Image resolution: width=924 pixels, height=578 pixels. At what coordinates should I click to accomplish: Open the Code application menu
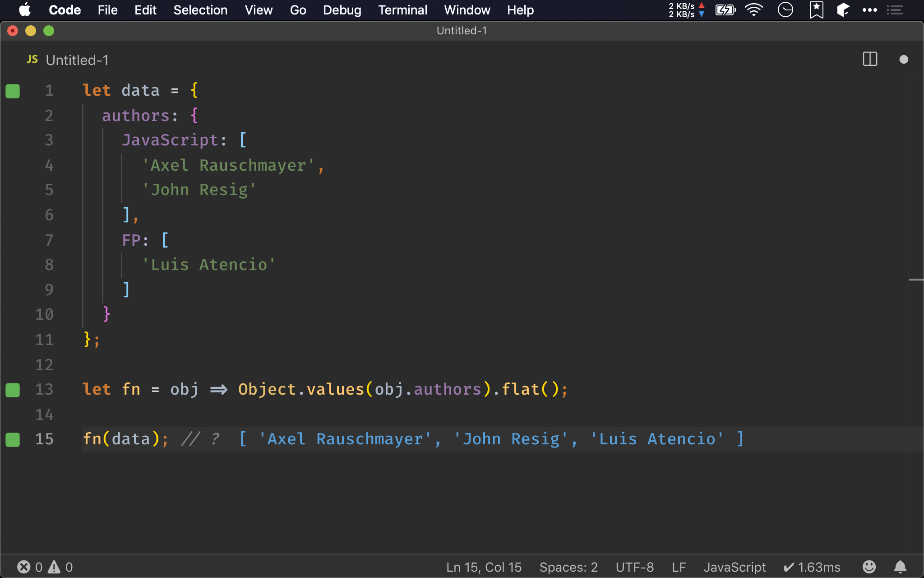tap(65, 10)
